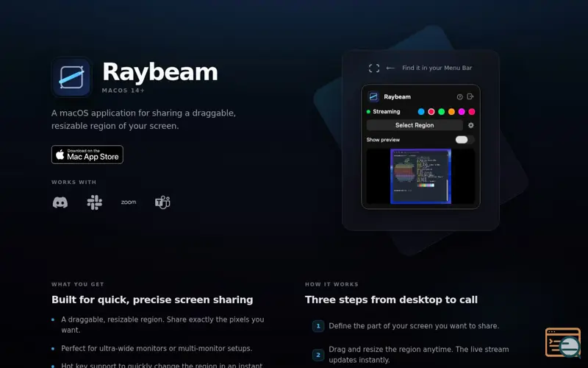Image resolution: width=588 pixels, height=368 pixels.
Task: Click the Select Region button
Action: click(415, 125)
